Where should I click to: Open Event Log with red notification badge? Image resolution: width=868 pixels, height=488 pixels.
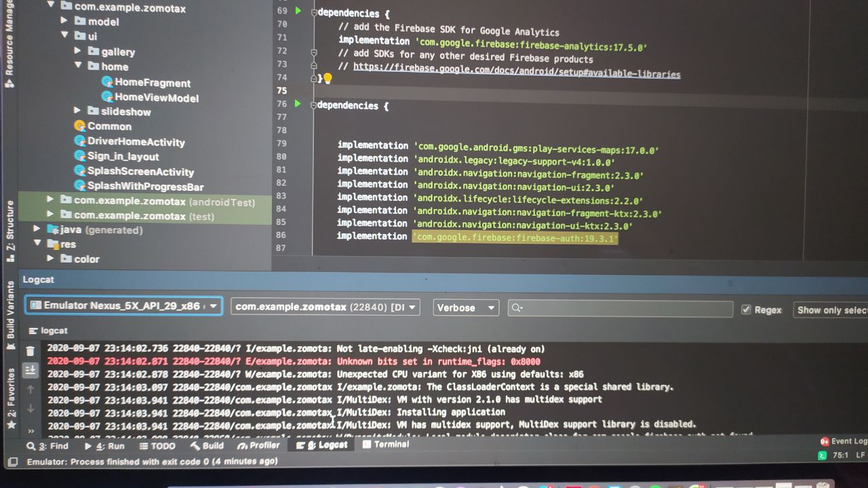(x=843, y=441)
